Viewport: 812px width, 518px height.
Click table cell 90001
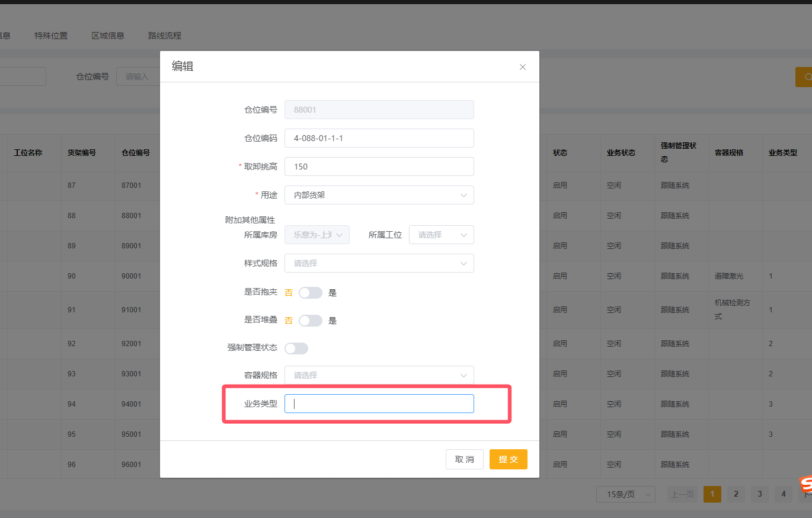132,276
